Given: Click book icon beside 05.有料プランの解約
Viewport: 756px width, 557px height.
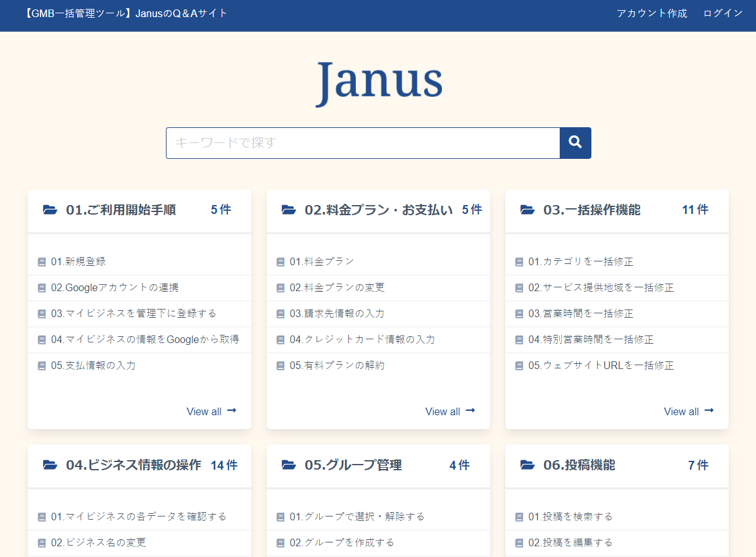Looking at the screenshot, I should point(280,366).
